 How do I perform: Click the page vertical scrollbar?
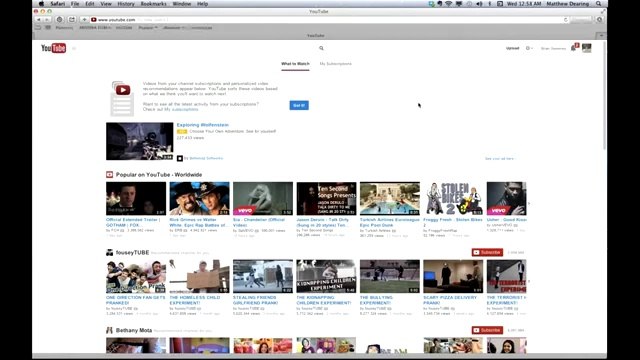click(x=604, y=96)
